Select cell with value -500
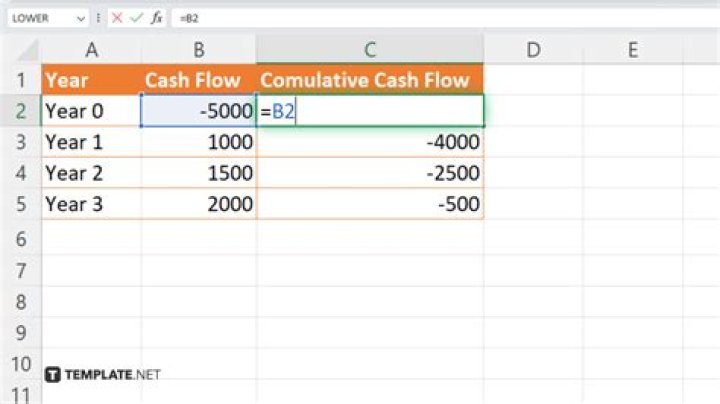720x404 pixels. tap(370, 204)
